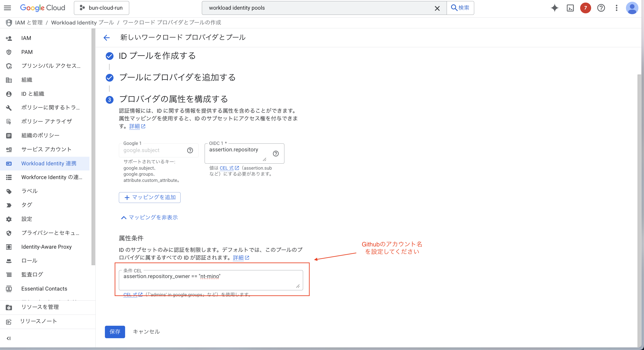644x350 pixels.
Task: Click マッピングを追加 button
Action: coord(150,197)
